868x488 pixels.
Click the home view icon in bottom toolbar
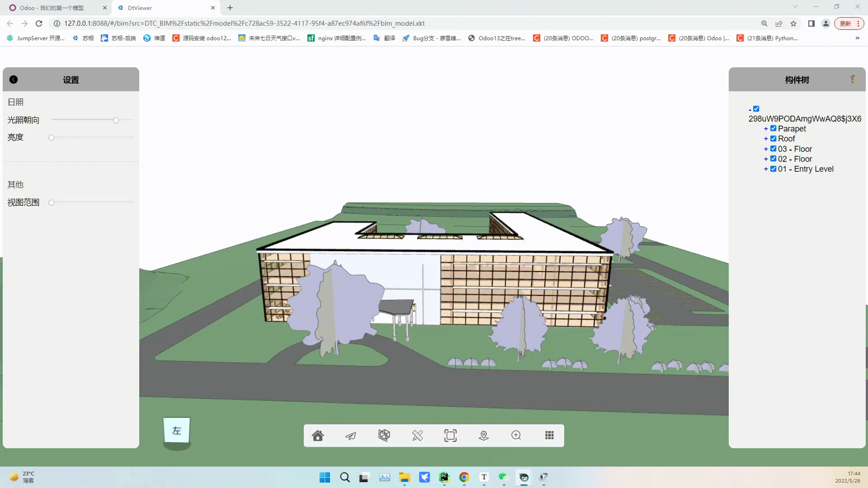pyautogui.click(x=318, y=435)
